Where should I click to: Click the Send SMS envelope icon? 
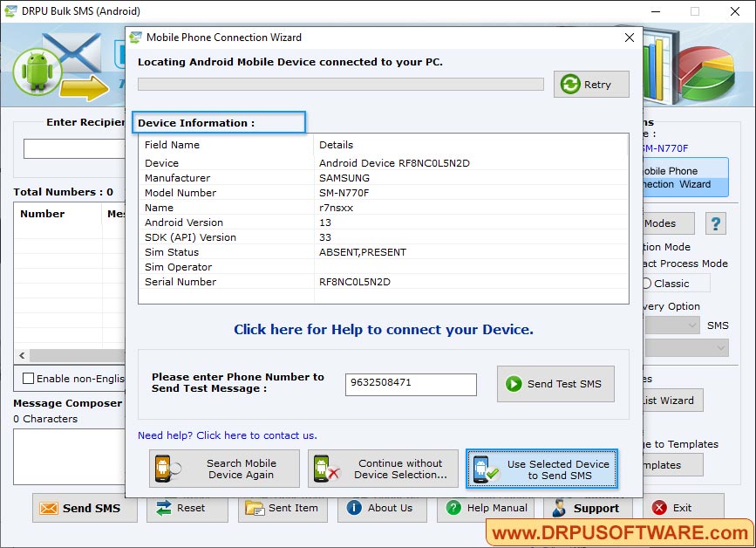[48, 508]
